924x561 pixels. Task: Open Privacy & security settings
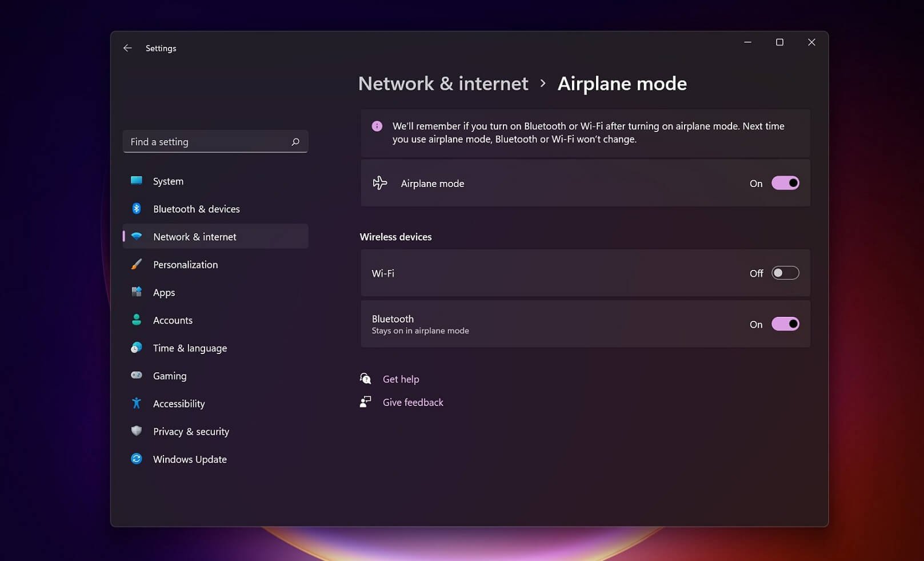[x=191, y=432]
